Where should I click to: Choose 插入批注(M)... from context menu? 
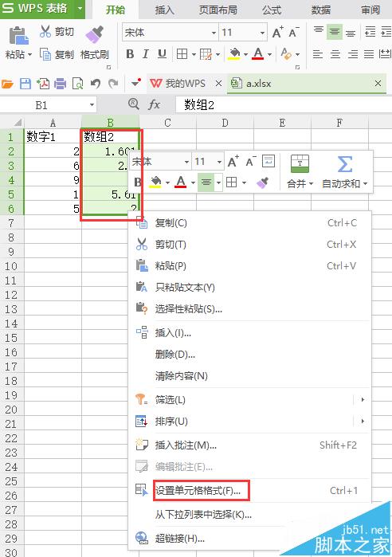250,445
